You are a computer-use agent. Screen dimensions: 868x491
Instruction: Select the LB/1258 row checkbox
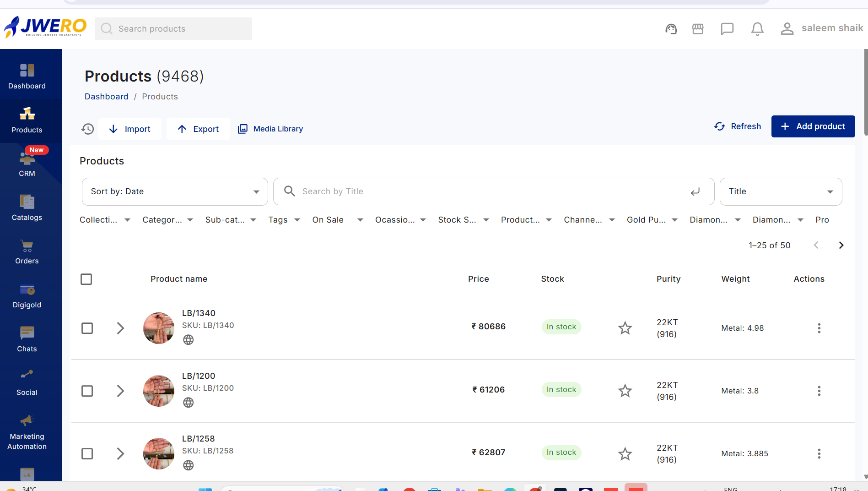(x=87, y=453)
